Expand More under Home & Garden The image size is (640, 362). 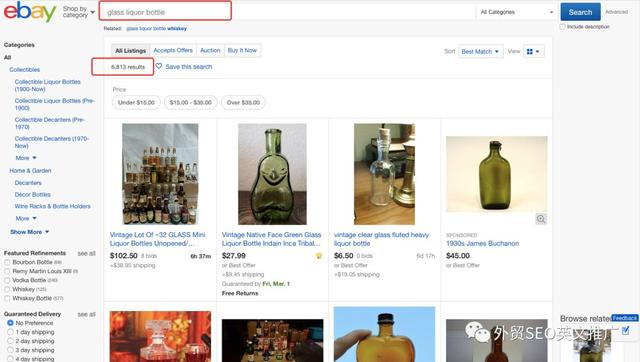tap(26, 218)
